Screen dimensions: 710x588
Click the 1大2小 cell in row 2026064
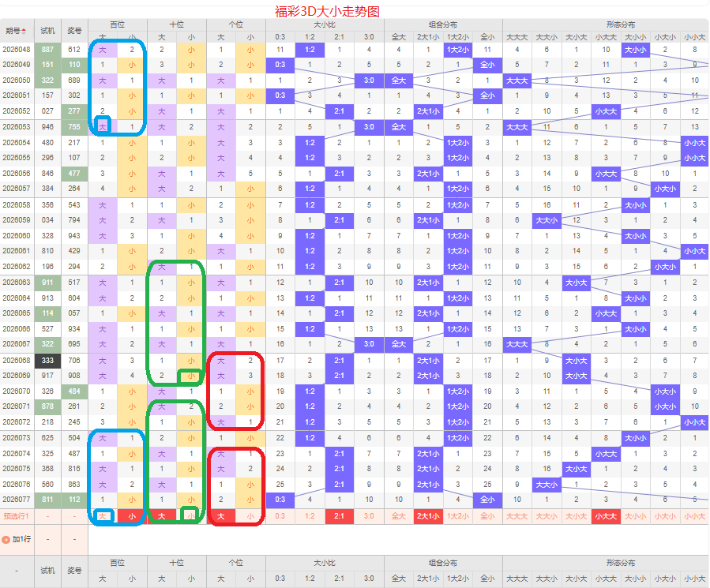(x=458, y=298)
